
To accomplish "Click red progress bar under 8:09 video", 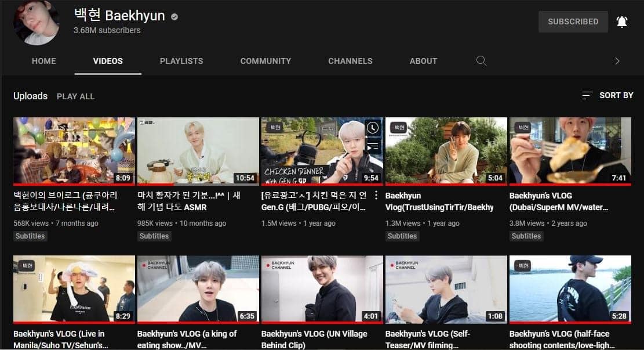I will click(74, 185).
